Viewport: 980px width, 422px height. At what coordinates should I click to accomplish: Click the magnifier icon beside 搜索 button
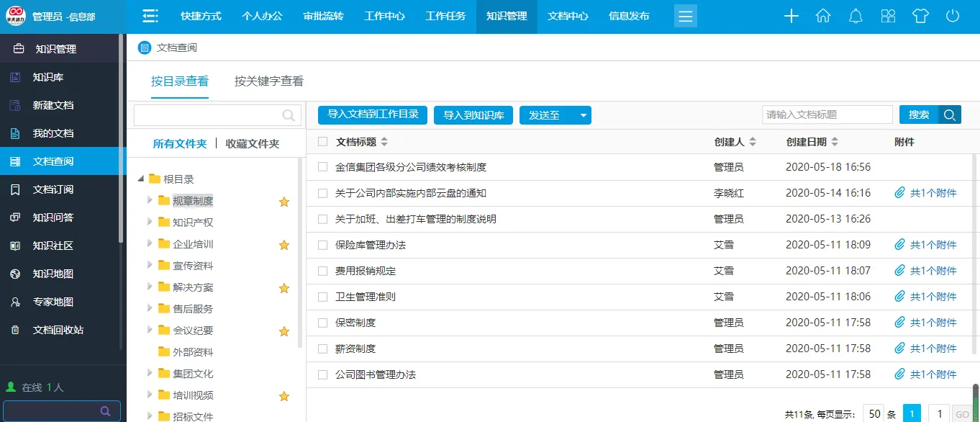(950, 115)
